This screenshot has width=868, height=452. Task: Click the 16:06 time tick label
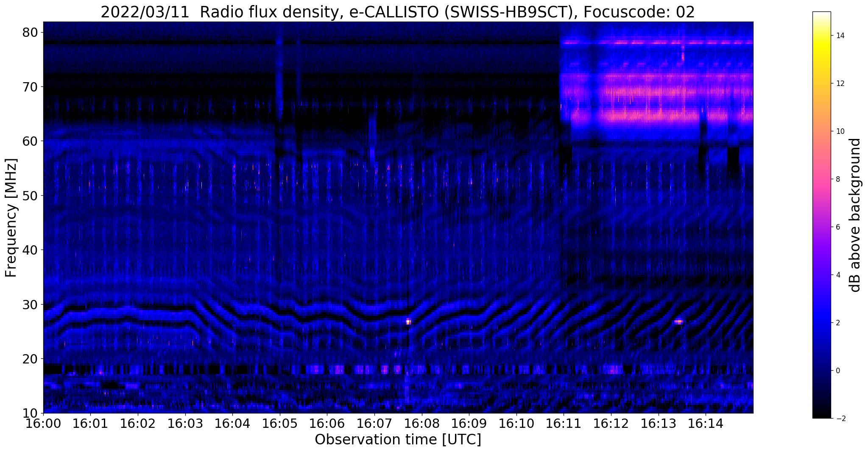tap(327, 423)
